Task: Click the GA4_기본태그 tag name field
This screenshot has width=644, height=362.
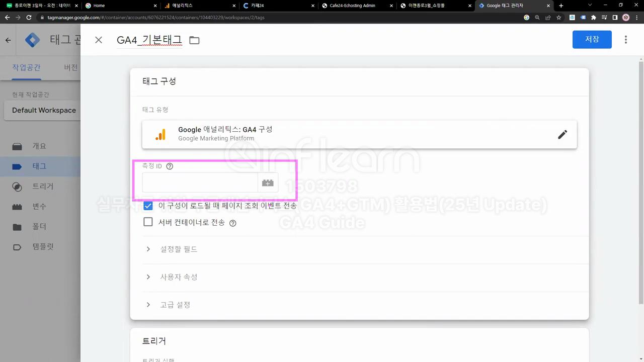Action: pyautogui.click(x=149, y=40)
